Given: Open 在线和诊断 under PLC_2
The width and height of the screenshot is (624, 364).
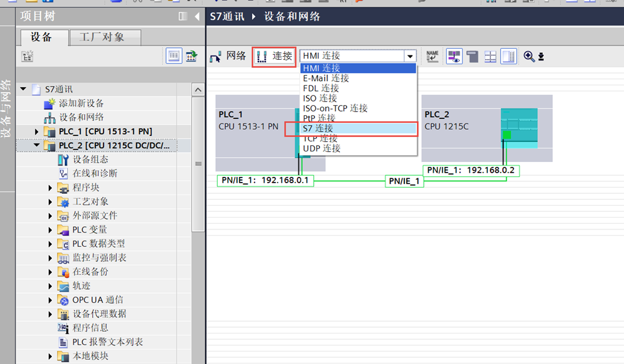Looking at the screenshot, I should coord(94,173).
